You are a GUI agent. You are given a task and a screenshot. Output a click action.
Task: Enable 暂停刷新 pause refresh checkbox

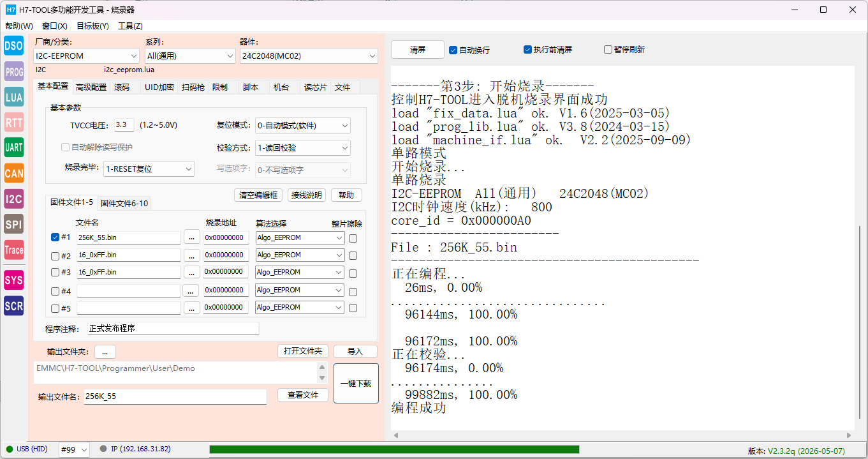click(608, 49)
